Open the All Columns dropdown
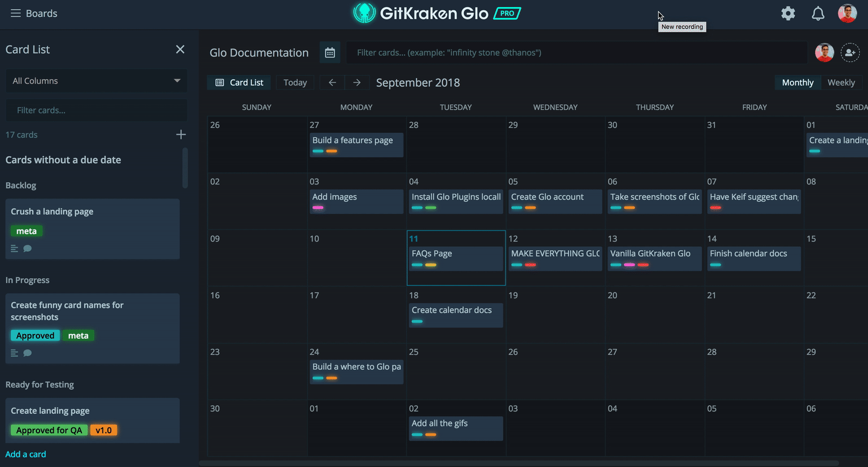Image resolution: width=868 pixels, height=467 pixels. pos(97,81)
